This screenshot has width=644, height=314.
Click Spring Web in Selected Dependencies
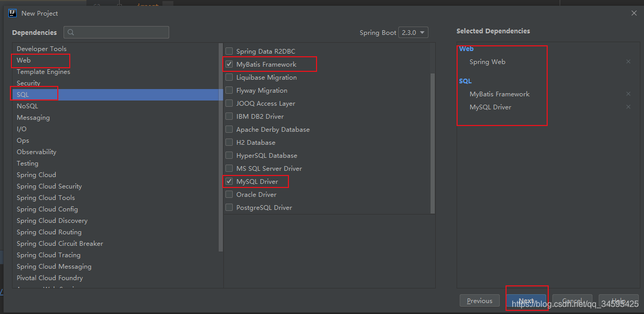487,61
